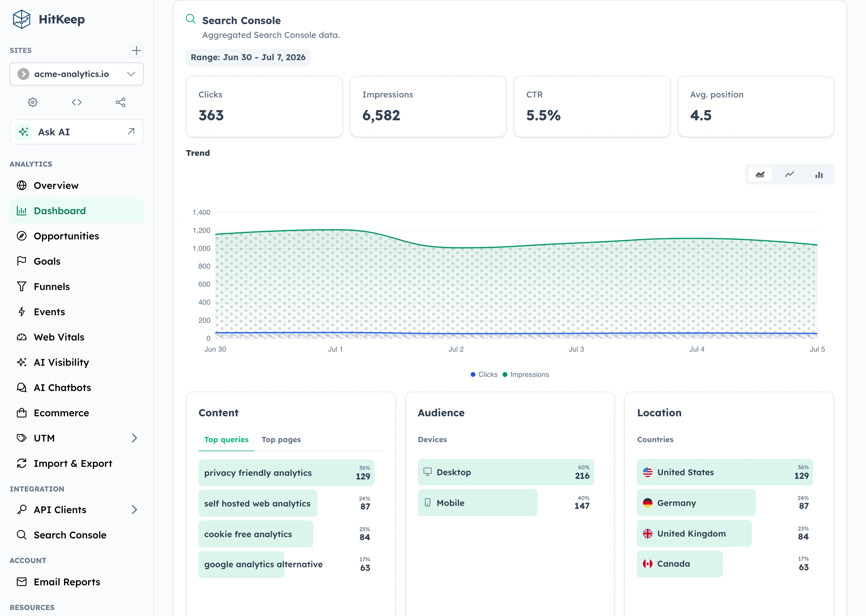Open Ecommerce page link
The image size is (866, 616).
pos(77,413)
